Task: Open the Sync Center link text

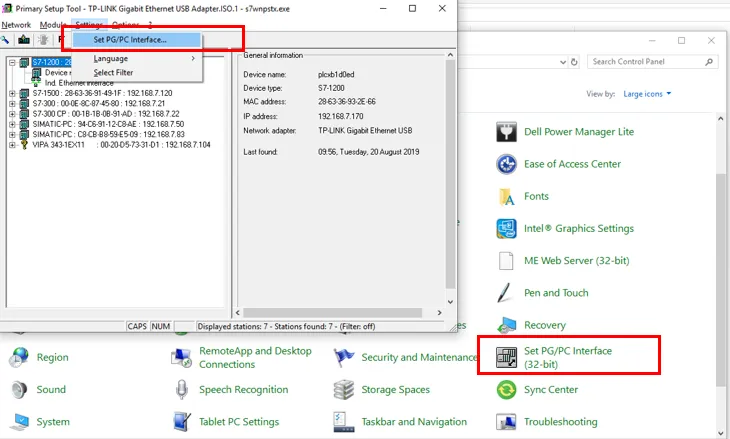Action: (551, 390)
